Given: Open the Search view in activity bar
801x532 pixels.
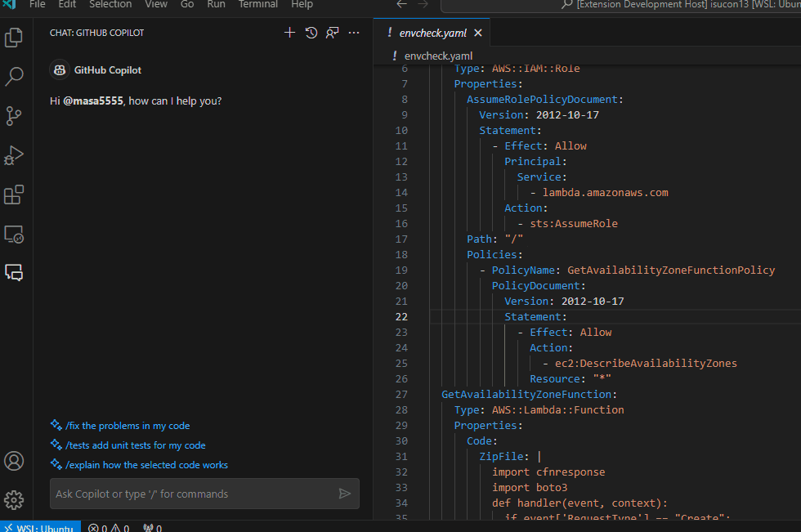Looking at the screenshot, I should click(x=14, y=77).
